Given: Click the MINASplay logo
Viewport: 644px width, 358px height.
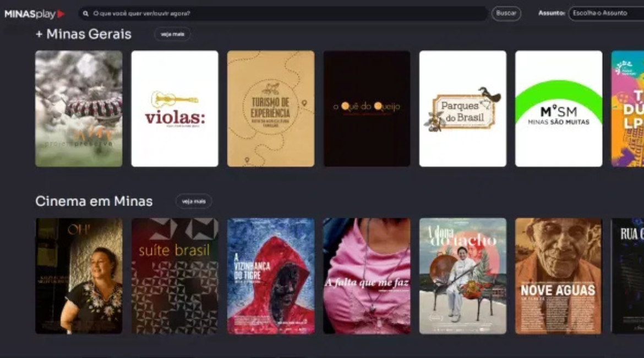Looking at the screenshot, I should click(x=34, y=14).
